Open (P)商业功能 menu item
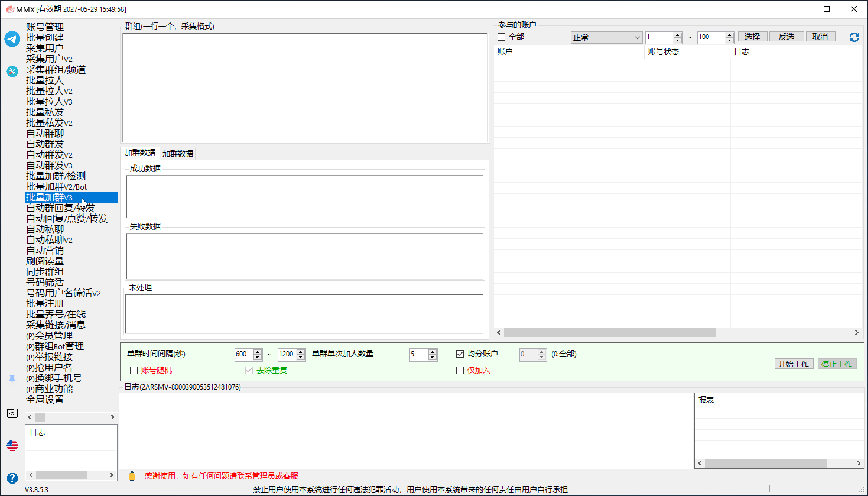The width and height of the screenshot is (868, 496). click(49, 388)
